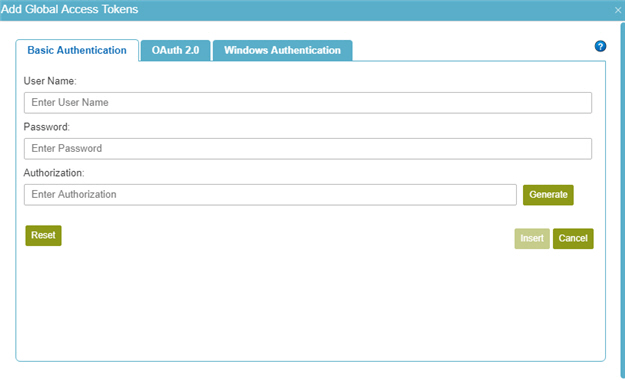The image size is (625, 380).
Task: Select the Enter Authorization text box
Action: (x=270, y=195)
